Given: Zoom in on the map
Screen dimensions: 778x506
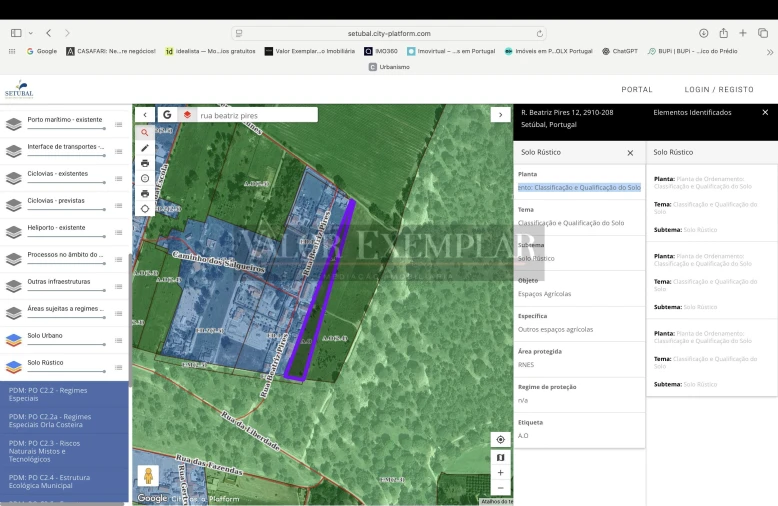Looking at the screenshot, I should (500, 472).
